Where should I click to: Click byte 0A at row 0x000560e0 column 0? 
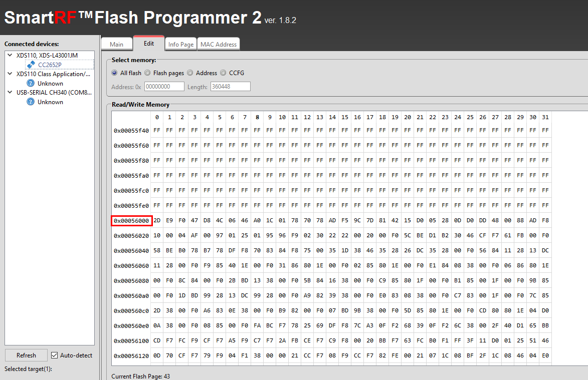[x=157, y=326]
